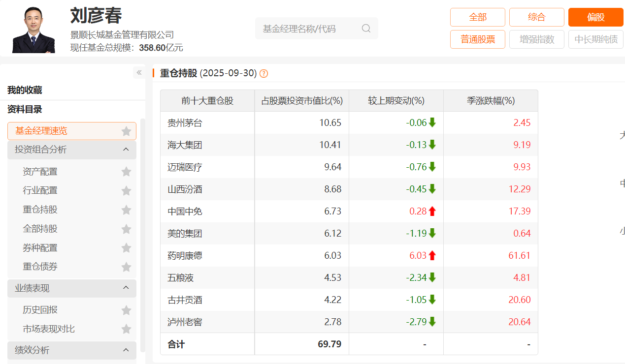This screenshot has height=364, width=625.
Task: Click the 古井贡酒 stock name
Action: tap(185, 300)
